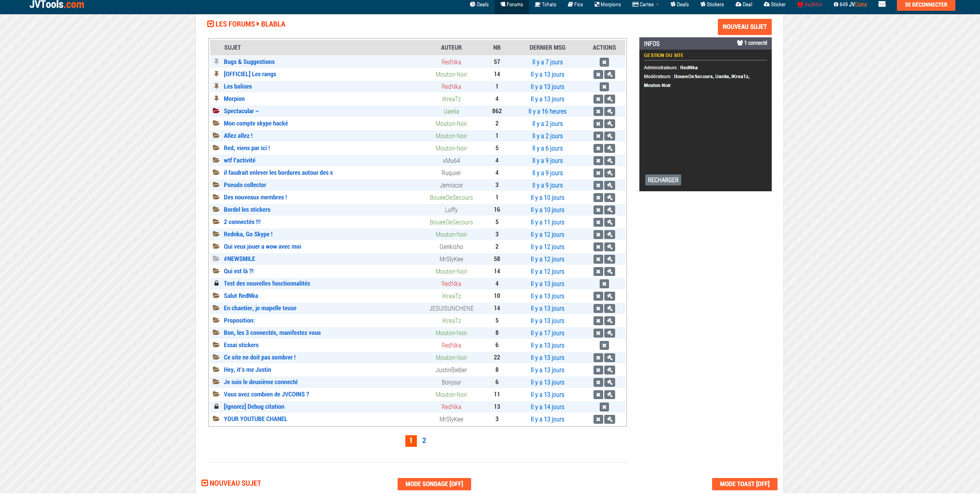Viewport: 980px width, 498px height.
Task: Click the RECHARGER button in Infos panel
Action: click(663, 180)
